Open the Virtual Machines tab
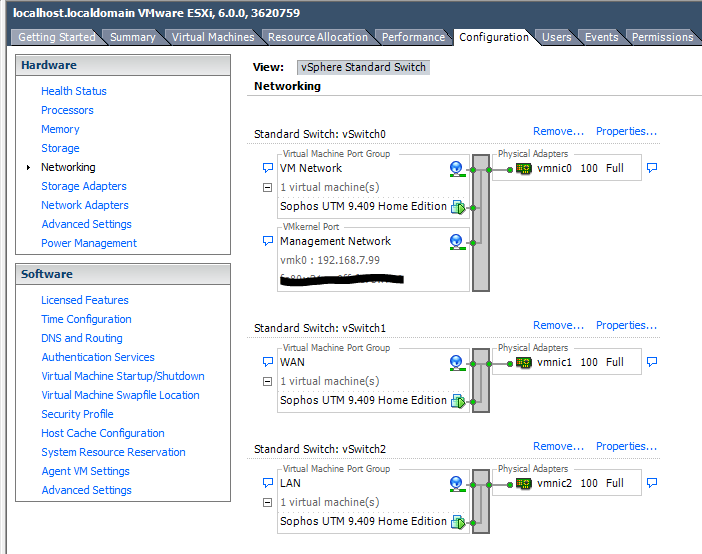Screen dimensions: 702x554 coord(212,37)
